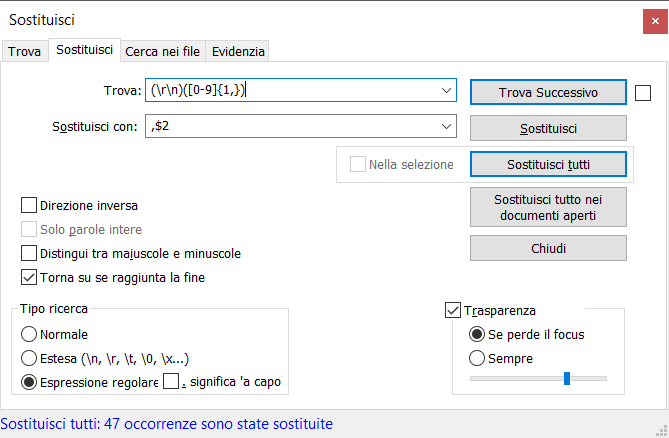The image size is (669, 438).
Task: Select the Evidenzia tab
Action: 239,50
